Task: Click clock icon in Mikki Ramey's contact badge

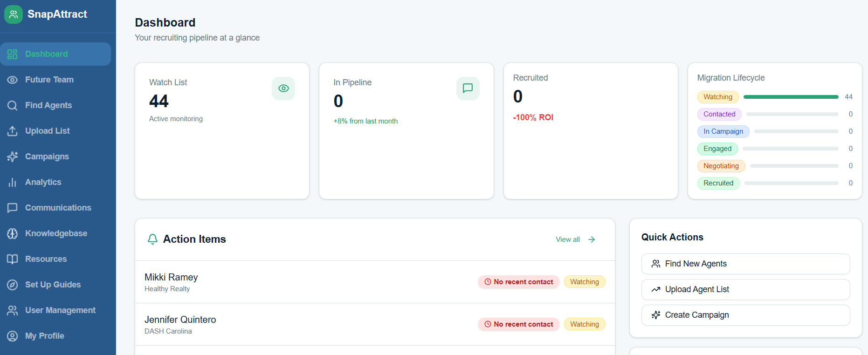Action: coord(488,282)
